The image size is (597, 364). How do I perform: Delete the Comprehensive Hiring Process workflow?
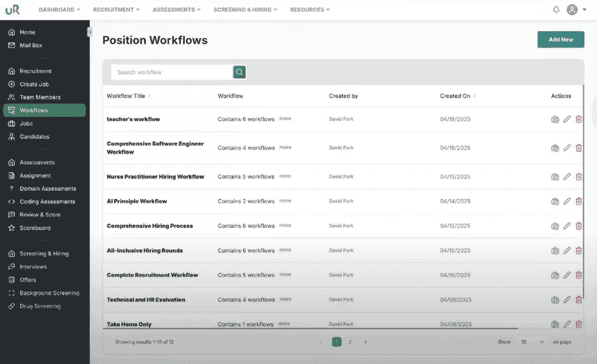pyautogui.click(x=578, y=226)
